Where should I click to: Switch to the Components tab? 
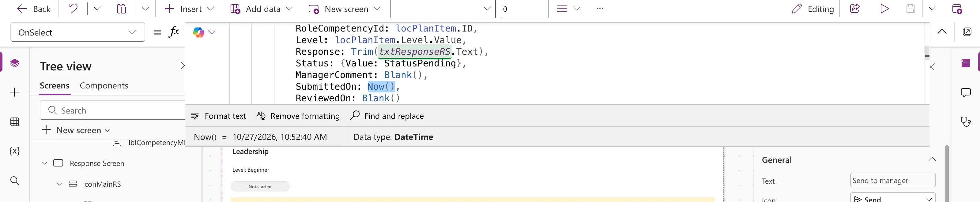point(104,86)
